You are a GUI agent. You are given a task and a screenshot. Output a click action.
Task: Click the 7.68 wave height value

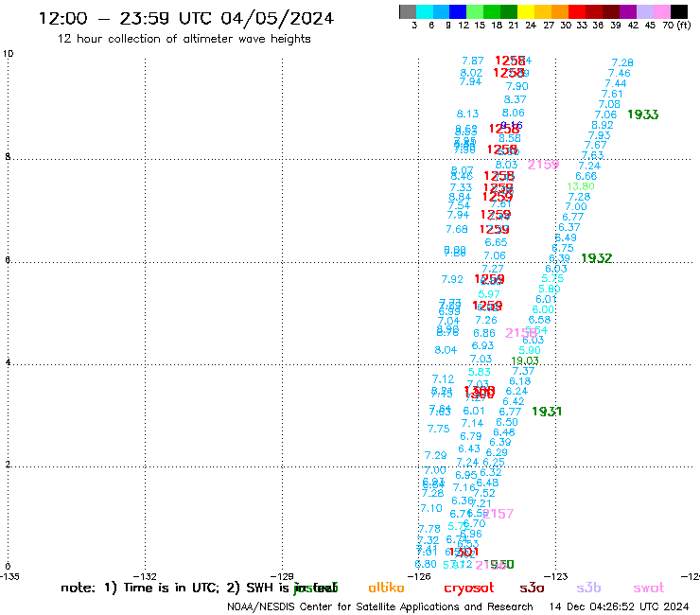point(457,229)
